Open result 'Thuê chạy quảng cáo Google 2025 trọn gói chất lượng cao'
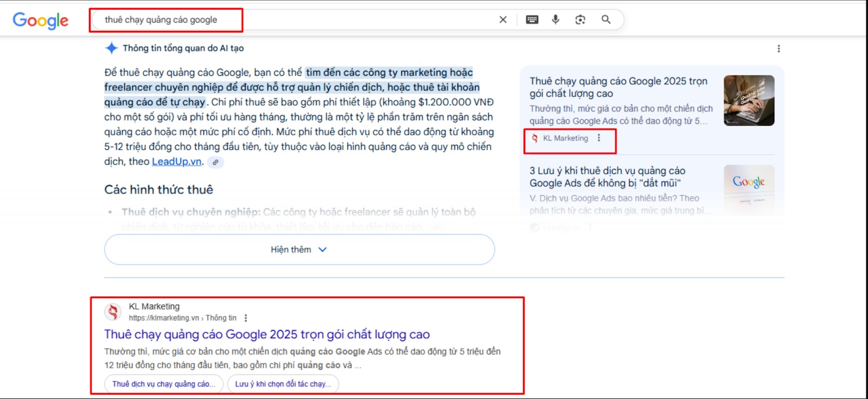Image resolution: width=868 pixels, height=399 pixels. (x=267, y=334)
